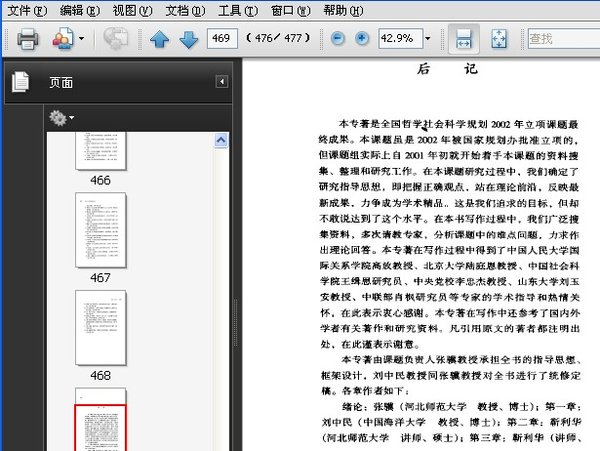Select page 468 thumbnail
The width and height of the screenshot is (600, 451).
click(x=101, y=327)
